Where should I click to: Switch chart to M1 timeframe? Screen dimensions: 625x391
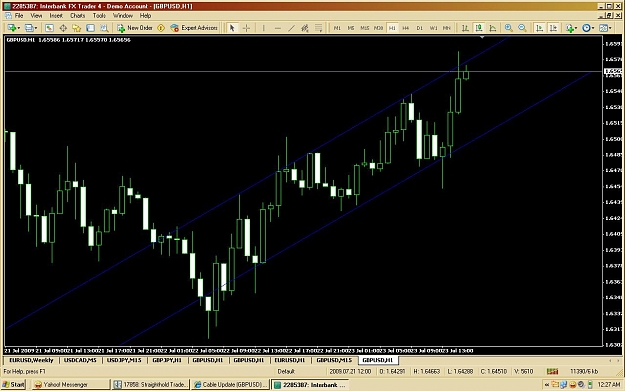(x=337, y=28)
